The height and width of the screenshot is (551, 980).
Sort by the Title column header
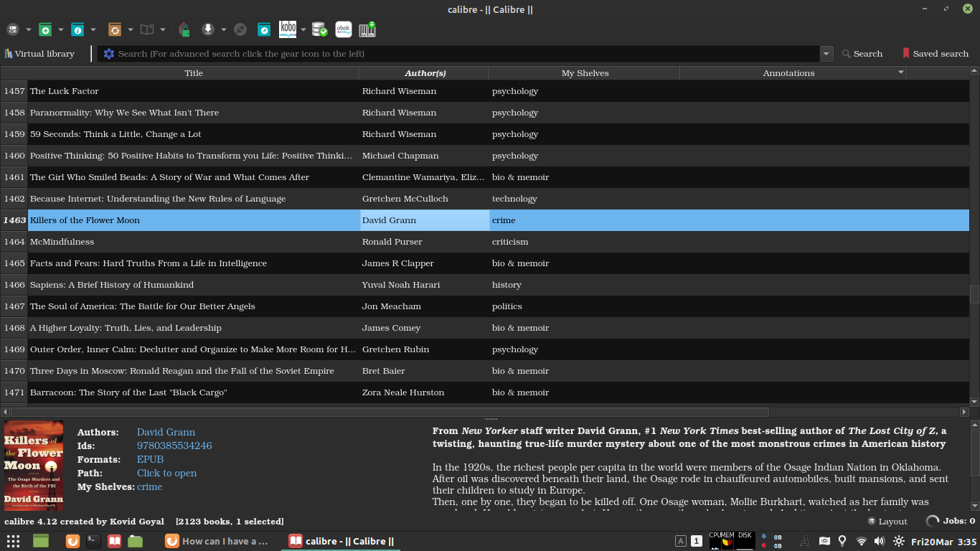click(194, 73)
